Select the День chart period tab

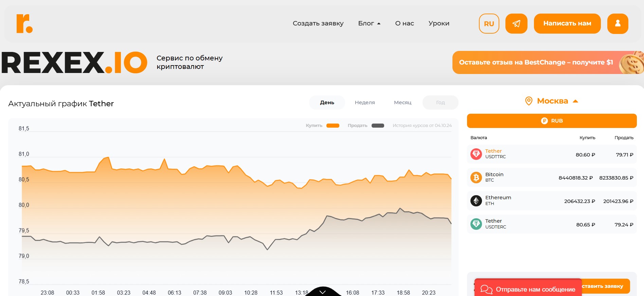click(327, 103)
